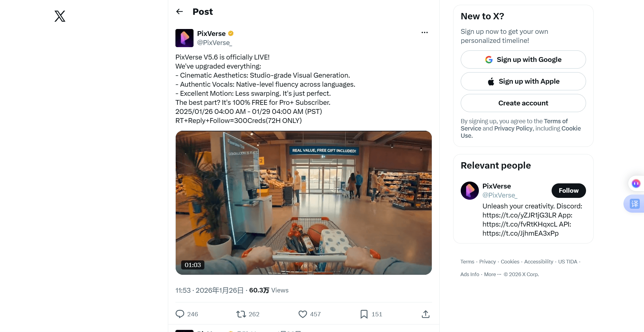
Task: Click the translate extension icon
Action: click(635, 204)
